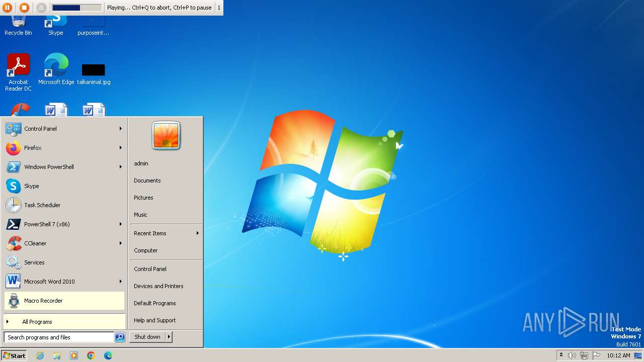The image size is (644, 362).
Task: Focus Search programs and files box
Action: 59,337
